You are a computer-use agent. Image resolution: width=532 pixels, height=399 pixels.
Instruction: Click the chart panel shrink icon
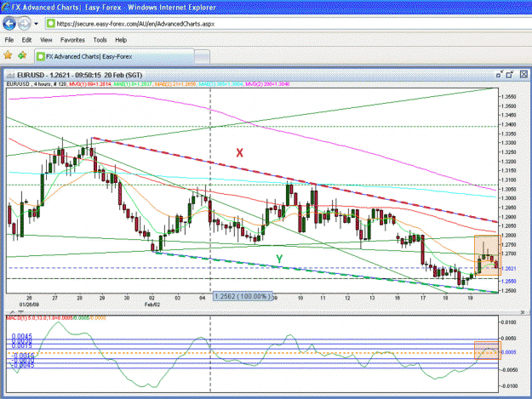coord(500,74)
